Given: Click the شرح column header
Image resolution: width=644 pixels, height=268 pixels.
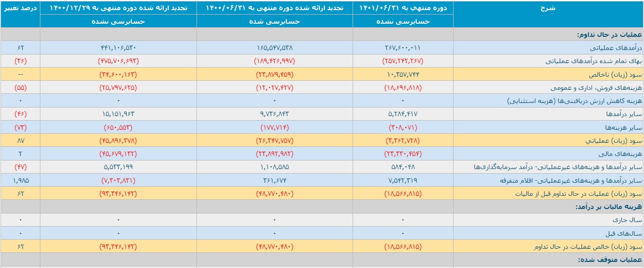Looking at the screenshot, I should [x=548, y=8].
